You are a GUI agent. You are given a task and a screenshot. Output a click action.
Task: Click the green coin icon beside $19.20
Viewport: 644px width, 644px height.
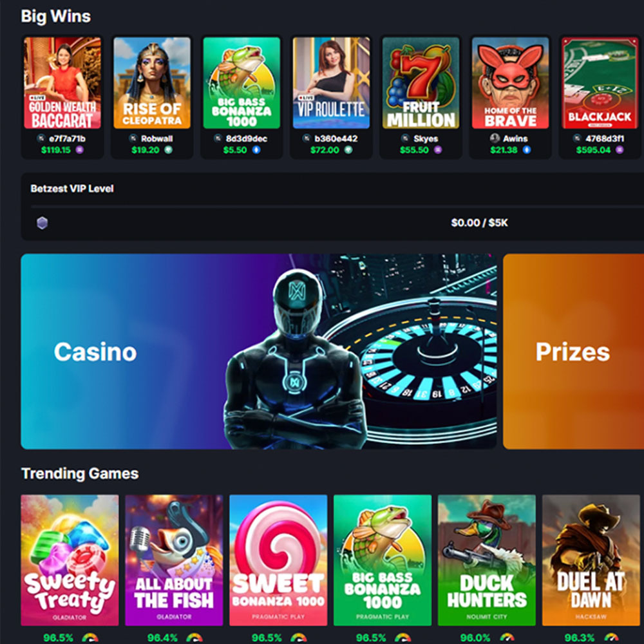point(168,150)
